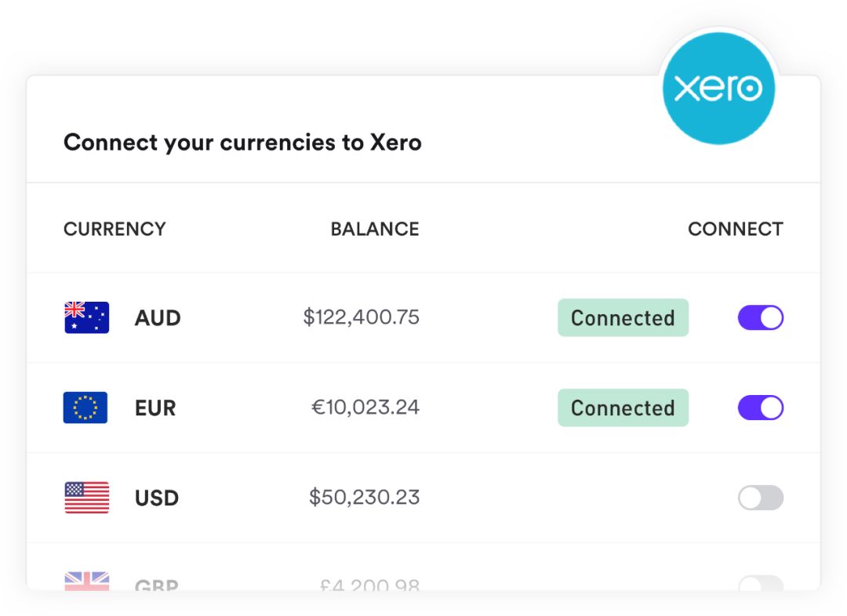Click the $122,400.75 AUD balance
This screenshot has height=616, width=847.
(x=361, y=317)
